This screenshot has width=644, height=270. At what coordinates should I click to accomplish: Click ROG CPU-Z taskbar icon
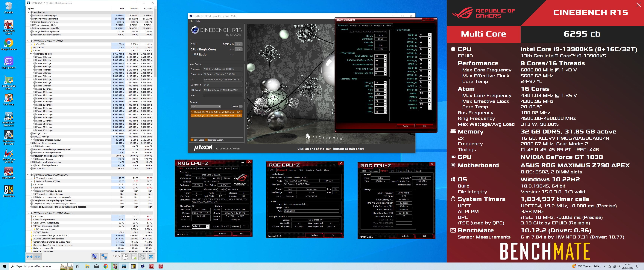point(152,266)
